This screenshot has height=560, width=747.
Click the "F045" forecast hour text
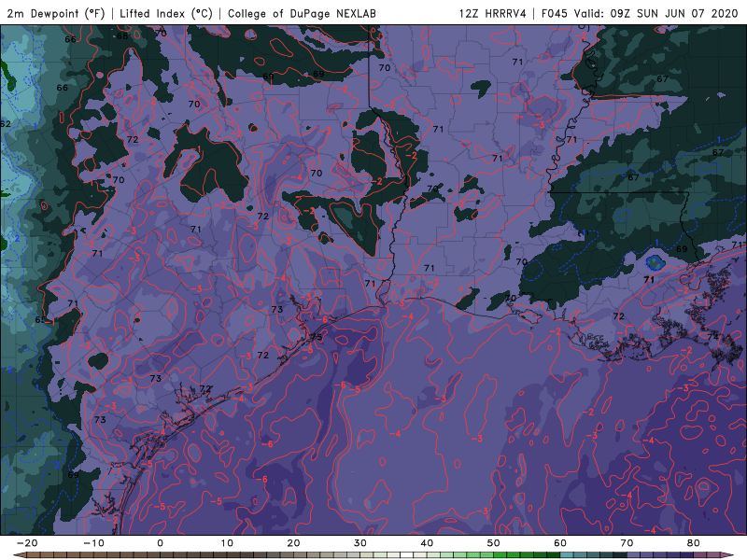pyautogui.click(x=555, y=13)
